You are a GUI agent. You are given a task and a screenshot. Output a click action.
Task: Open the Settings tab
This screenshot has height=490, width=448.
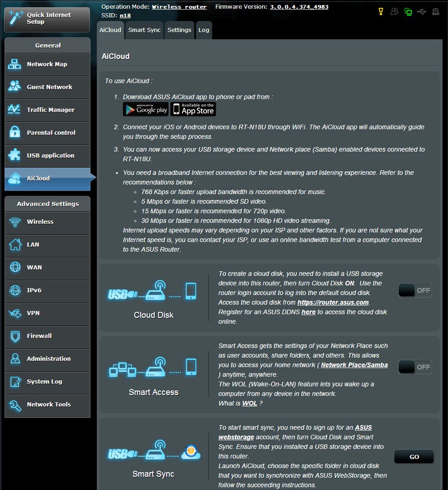click(179, 30)
